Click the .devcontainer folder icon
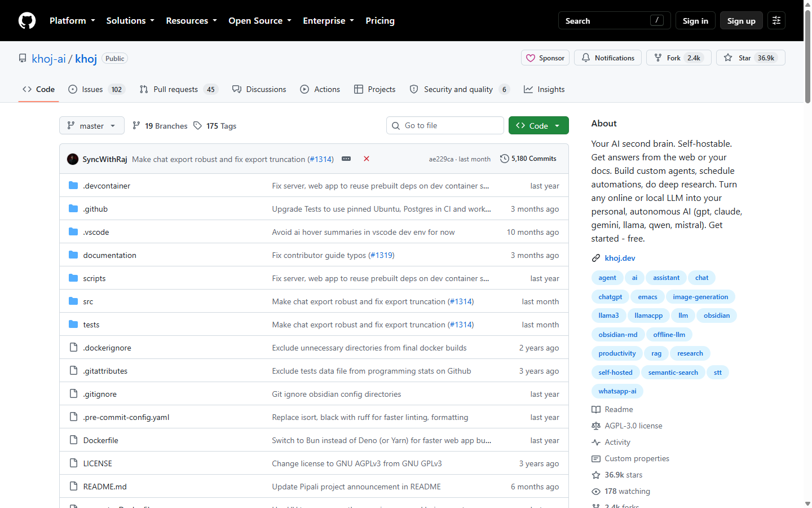Screen dimensions: 812x508 click(x=73, y=186)
